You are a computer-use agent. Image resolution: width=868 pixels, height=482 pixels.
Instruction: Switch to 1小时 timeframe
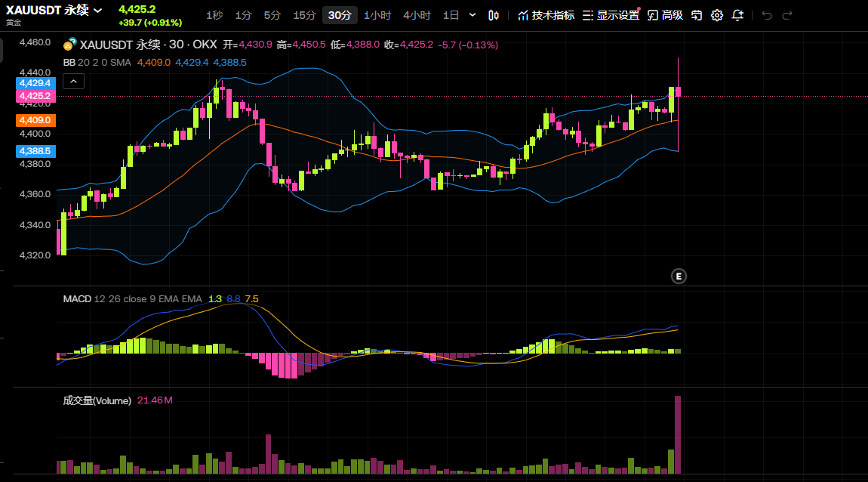[377, 16]
